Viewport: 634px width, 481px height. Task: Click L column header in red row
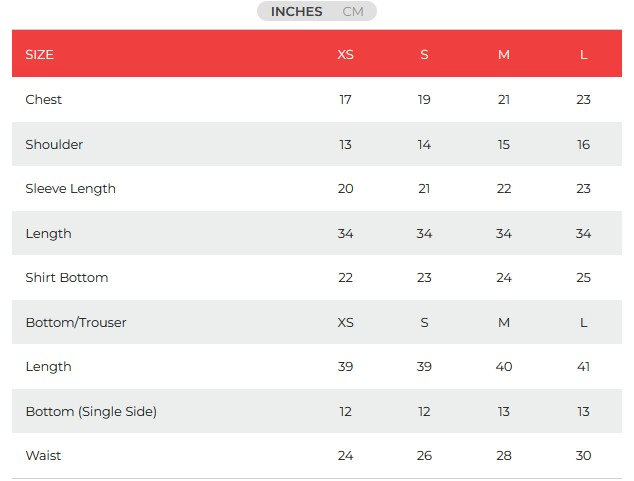pos(583,54)
